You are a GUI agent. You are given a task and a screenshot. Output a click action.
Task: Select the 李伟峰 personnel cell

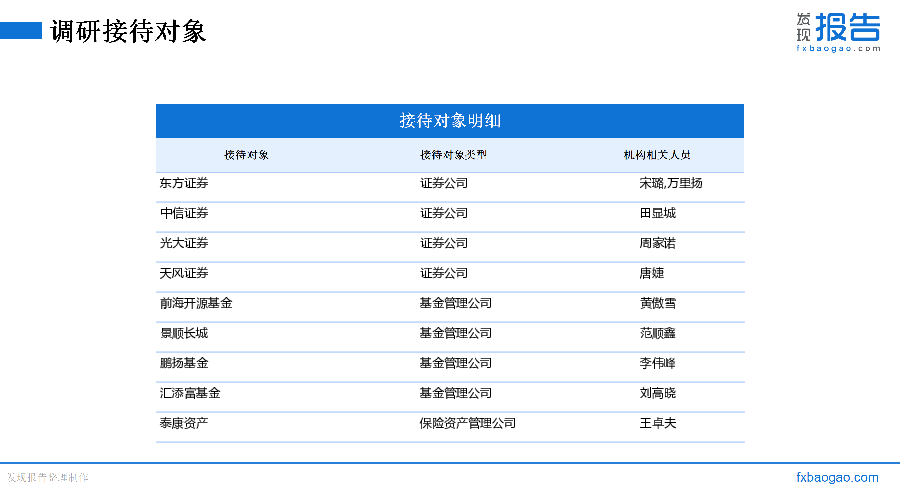pyautogui.click(x=658, y=363)
